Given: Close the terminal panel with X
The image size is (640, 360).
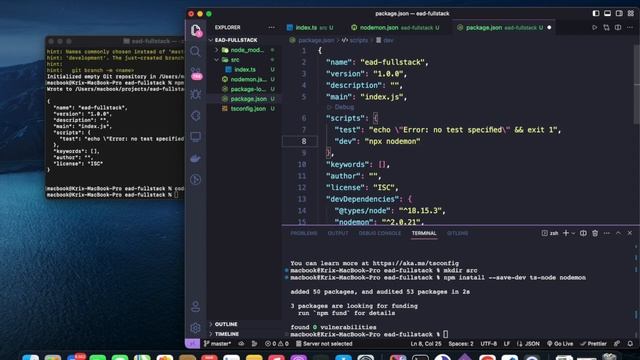Looking at the screenshot, I should tap(630, 233).
